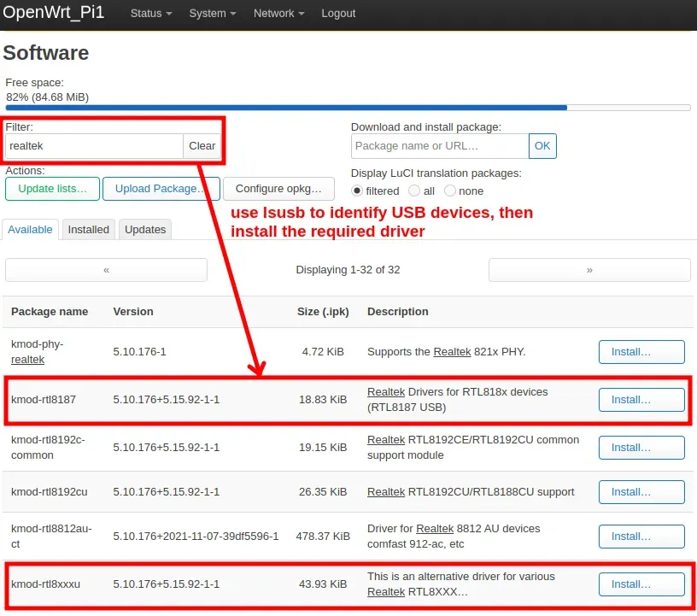Click the Supports the Realtek 821x PHY description

pyautogui.click(x=447, y=352)
